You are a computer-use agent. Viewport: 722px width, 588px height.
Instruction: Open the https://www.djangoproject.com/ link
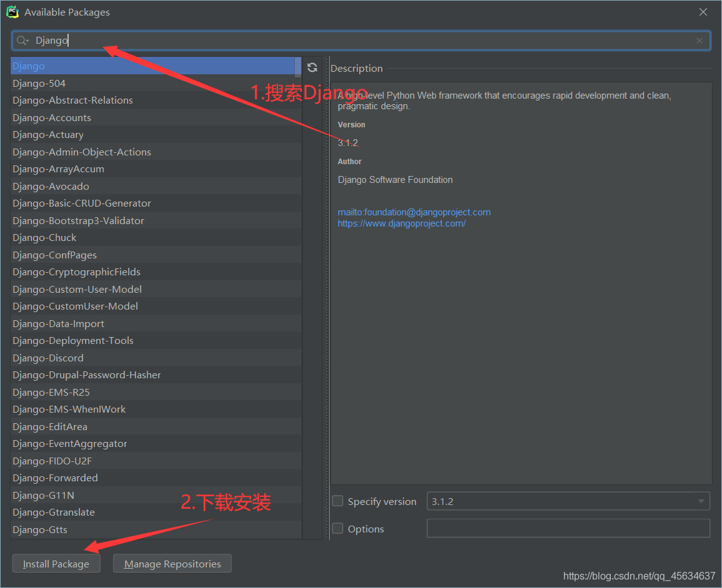402,223
